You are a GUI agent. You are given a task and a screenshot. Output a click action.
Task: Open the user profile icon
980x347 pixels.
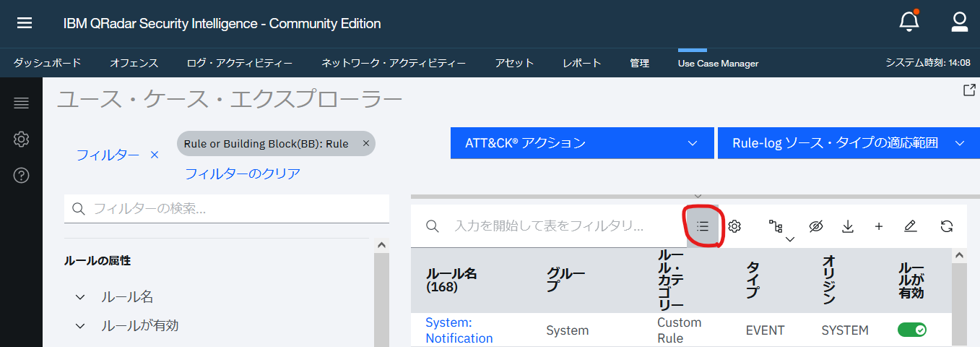(959, 22)
